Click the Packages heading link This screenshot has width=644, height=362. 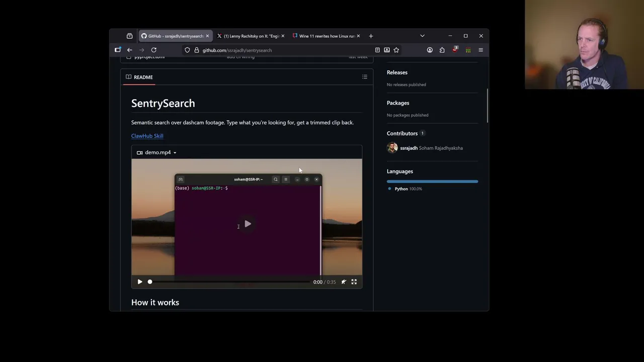pos(398,103)
